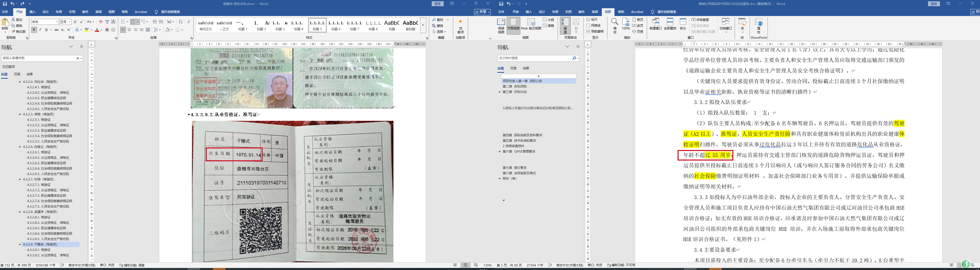Apply strikethrough formatting (abc)
The width and height of the screenshot is (980, 270).
coord(57,30)
